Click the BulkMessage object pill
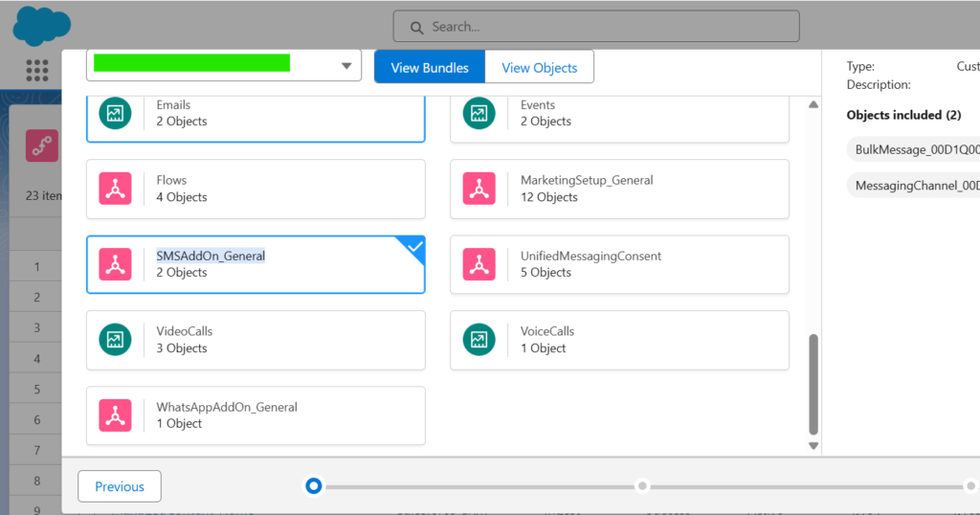Screen dimensions: 980x515 913,149
